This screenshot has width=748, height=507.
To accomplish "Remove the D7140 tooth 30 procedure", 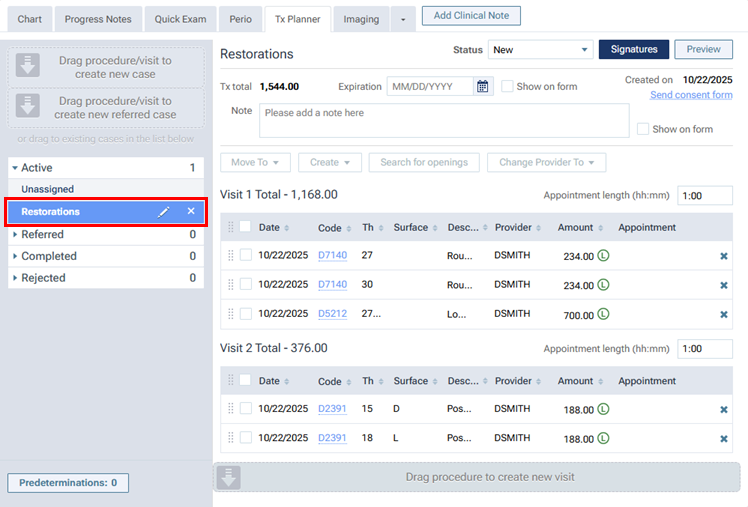I will tap(723, 286).
